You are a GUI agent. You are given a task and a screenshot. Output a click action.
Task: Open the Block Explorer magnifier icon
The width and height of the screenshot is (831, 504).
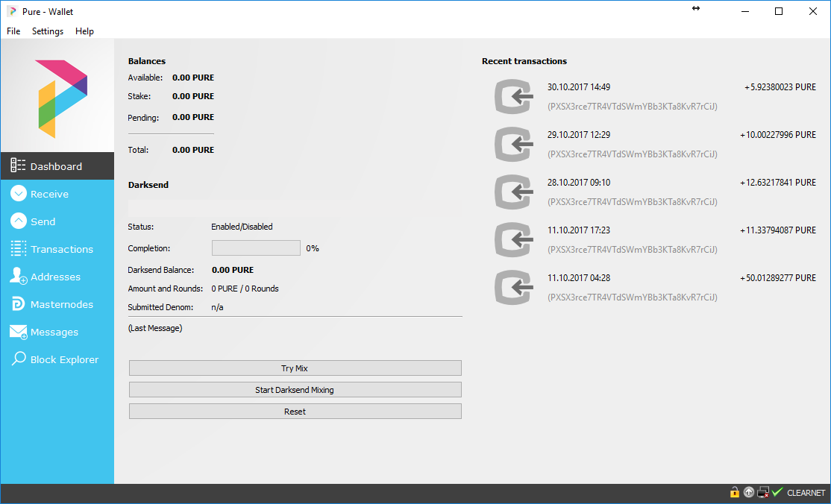(x=19, y=359)
